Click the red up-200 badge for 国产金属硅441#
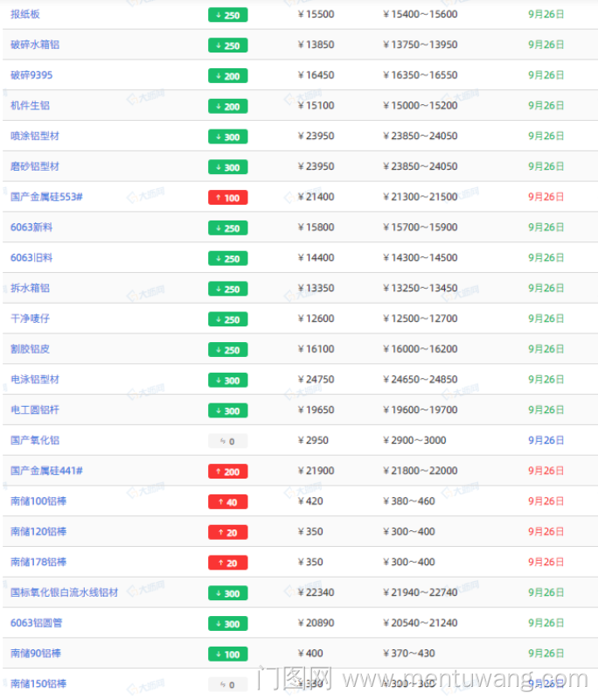The image size is (598, 700). (x=227, y=472)
